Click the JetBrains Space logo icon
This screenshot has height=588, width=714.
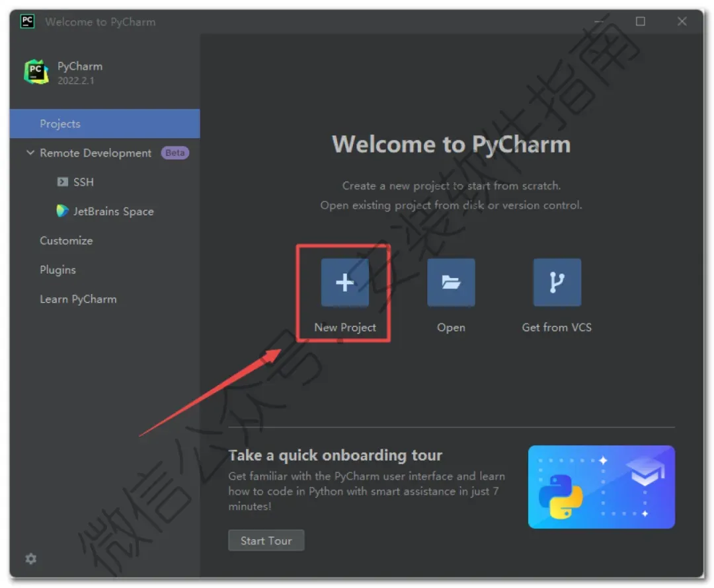pos(62,211)
